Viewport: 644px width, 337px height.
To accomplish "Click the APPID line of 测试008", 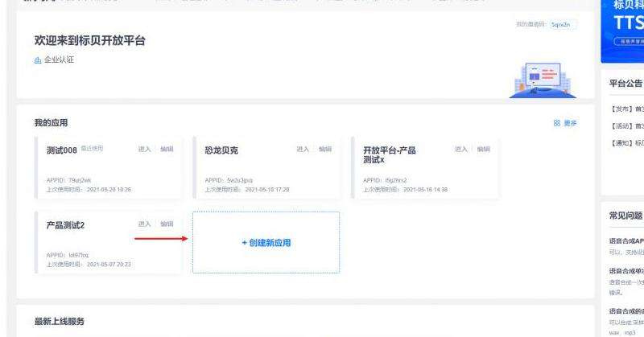I will pos(68,180).
